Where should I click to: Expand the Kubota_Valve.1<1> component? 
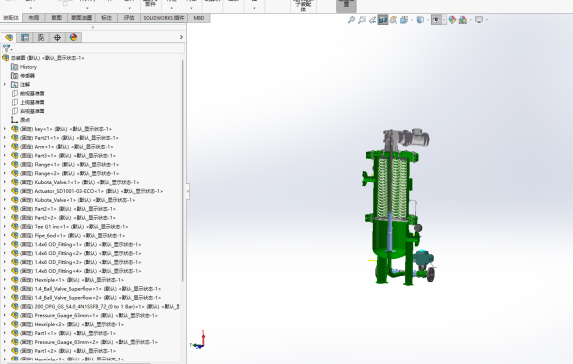click(x=5, y=182)
